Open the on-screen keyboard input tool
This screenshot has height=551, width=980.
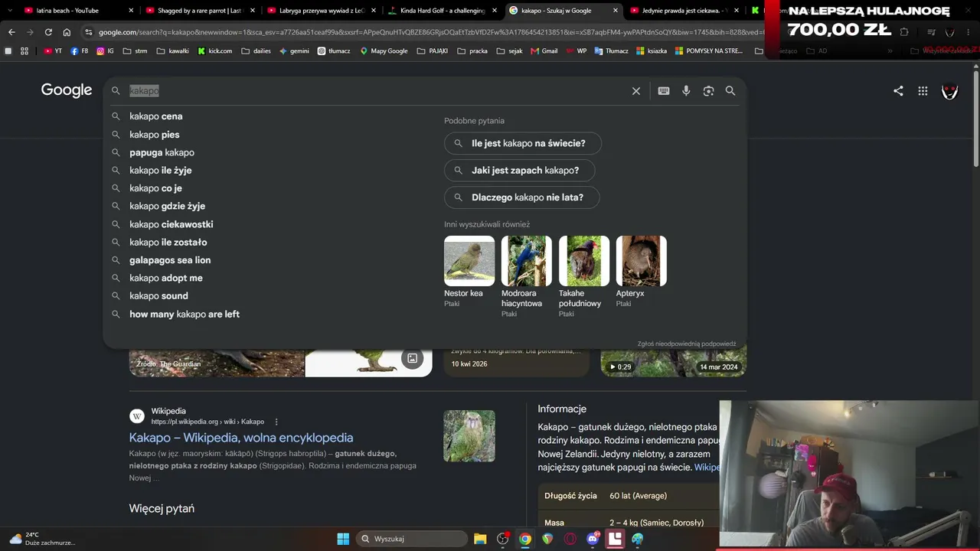click(x=664, y=91)
